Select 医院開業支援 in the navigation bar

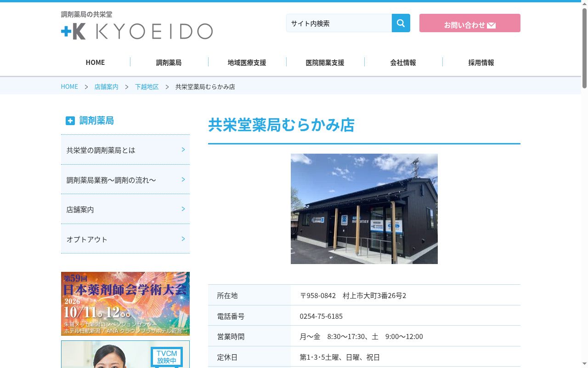tap(325, 63)
